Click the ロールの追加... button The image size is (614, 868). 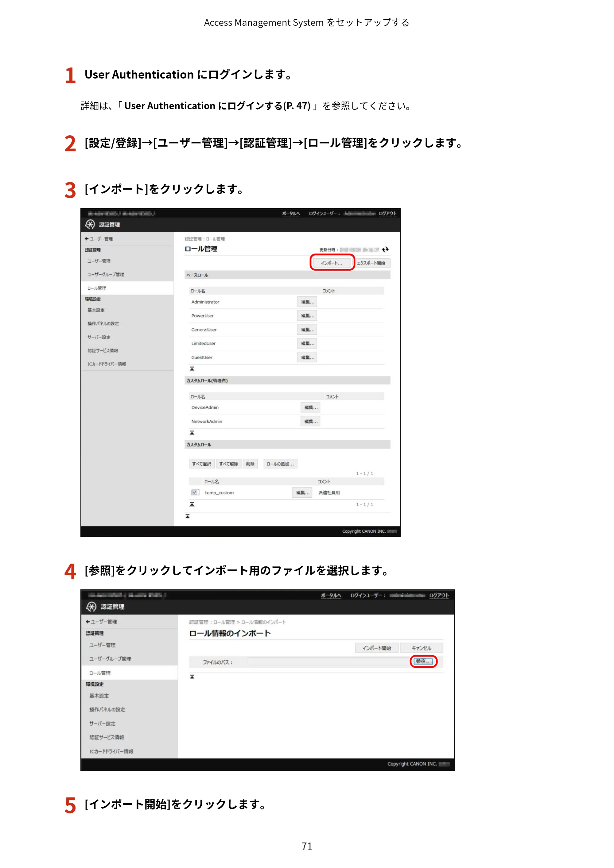[x=280, y=464]
